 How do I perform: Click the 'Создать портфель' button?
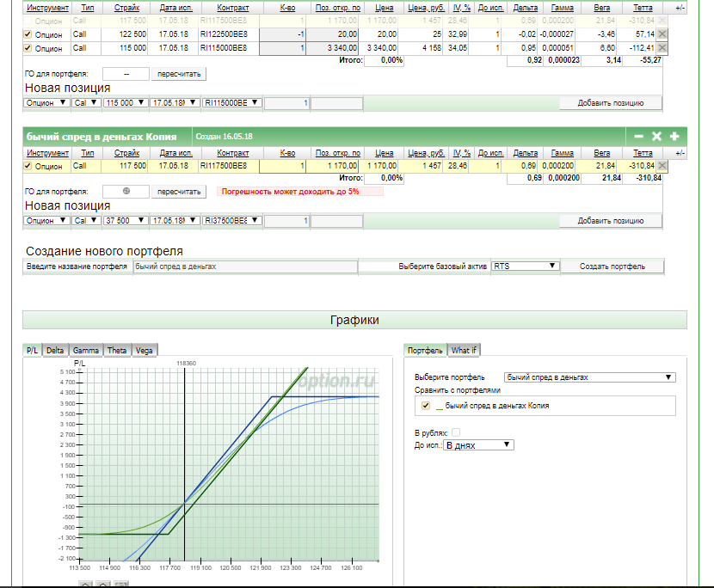[612, 266]
